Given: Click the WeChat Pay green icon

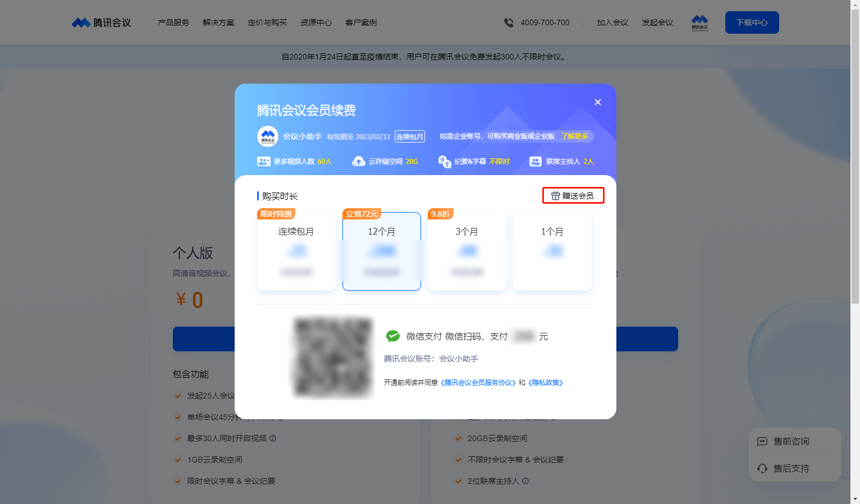Looking at the screenshot, I should coord(393,336).
